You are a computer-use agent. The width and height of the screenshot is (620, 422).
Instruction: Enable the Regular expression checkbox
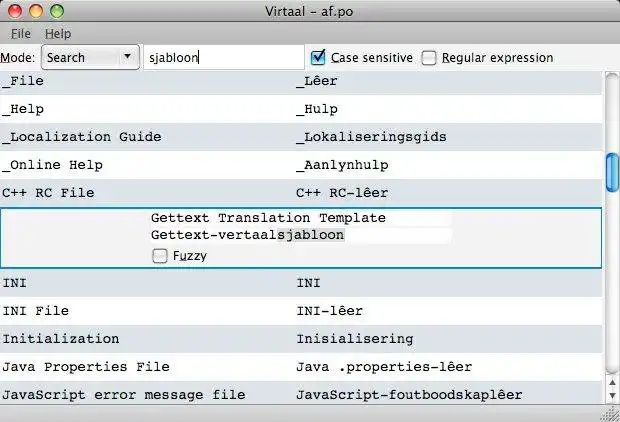(x=429, y=58)
